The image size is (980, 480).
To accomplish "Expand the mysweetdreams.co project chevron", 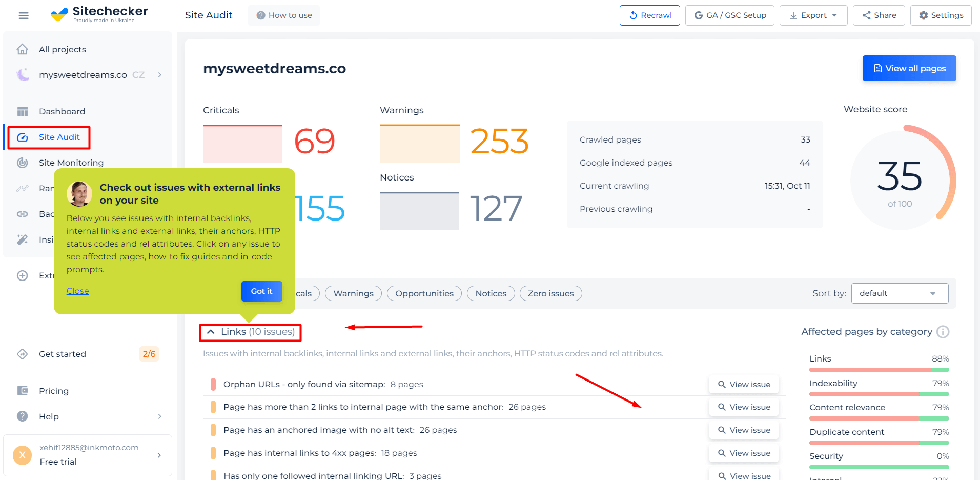I will pos(160,75).
